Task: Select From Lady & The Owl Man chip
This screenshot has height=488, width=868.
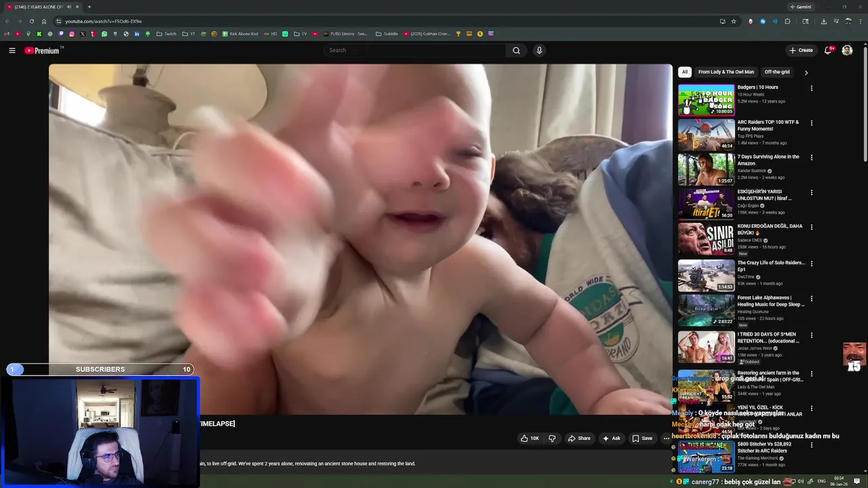Action: [x=726, y=72]
